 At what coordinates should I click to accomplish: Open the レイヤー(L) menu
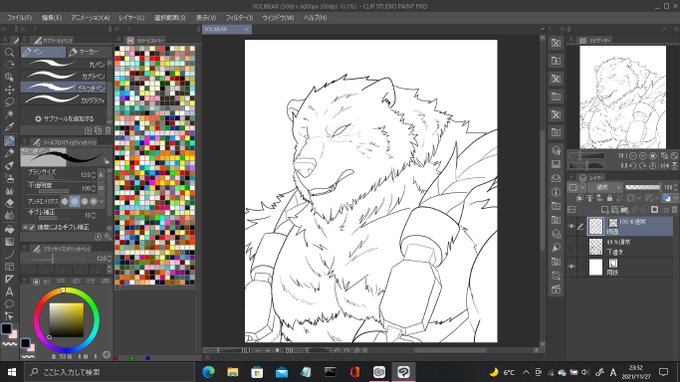(131, 18)
